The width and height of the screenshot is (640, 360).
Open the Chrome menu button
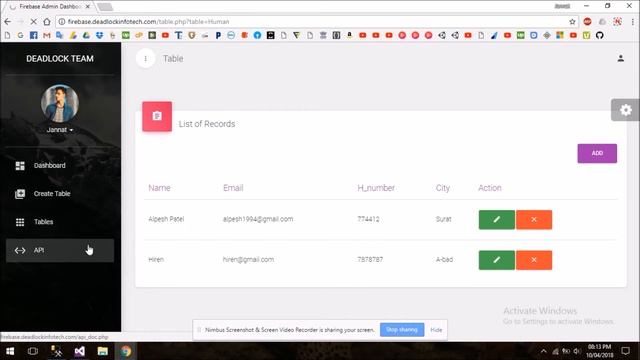[632, 22]
